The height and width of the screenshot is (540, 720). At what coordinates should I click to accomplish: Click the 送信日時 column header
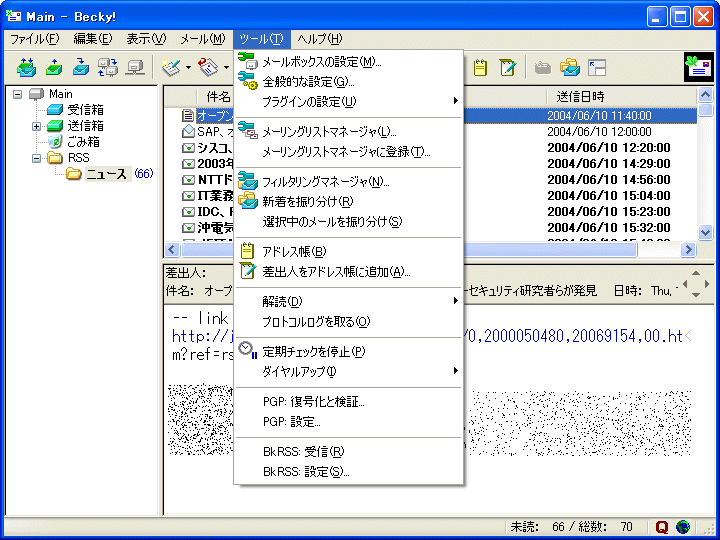622,96
